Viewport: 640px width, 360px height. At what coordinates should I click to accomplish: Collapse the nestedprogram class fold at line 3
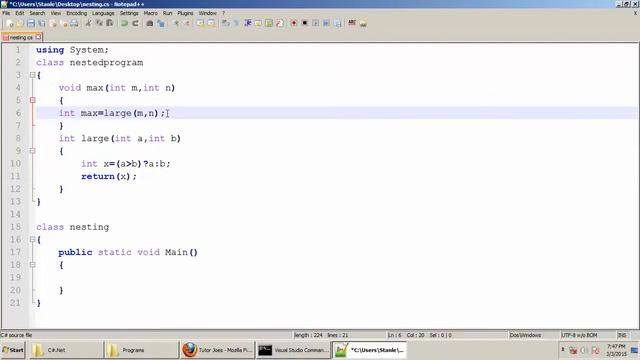[33, 75]
